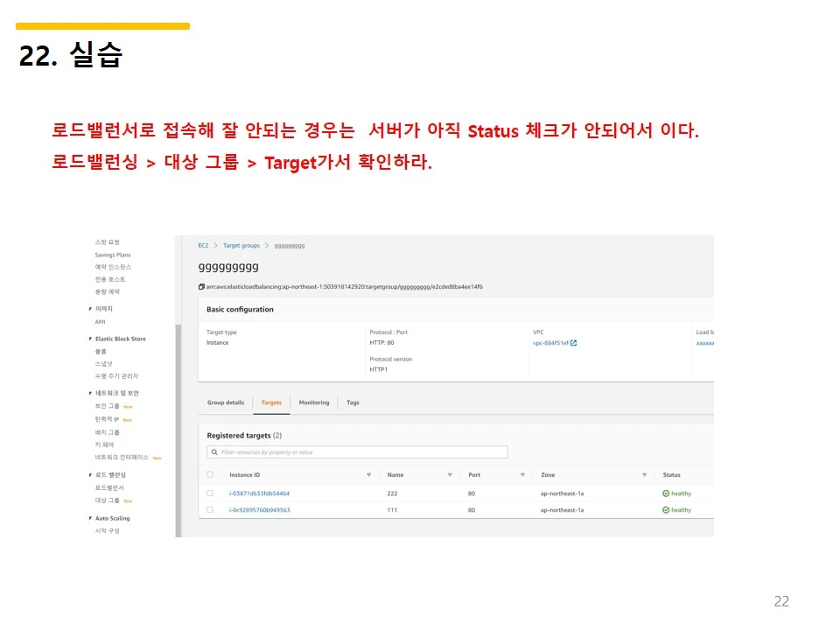Click healthy status icon for instance 222
This screenshot has height=630, width=840.
point(666,493)
